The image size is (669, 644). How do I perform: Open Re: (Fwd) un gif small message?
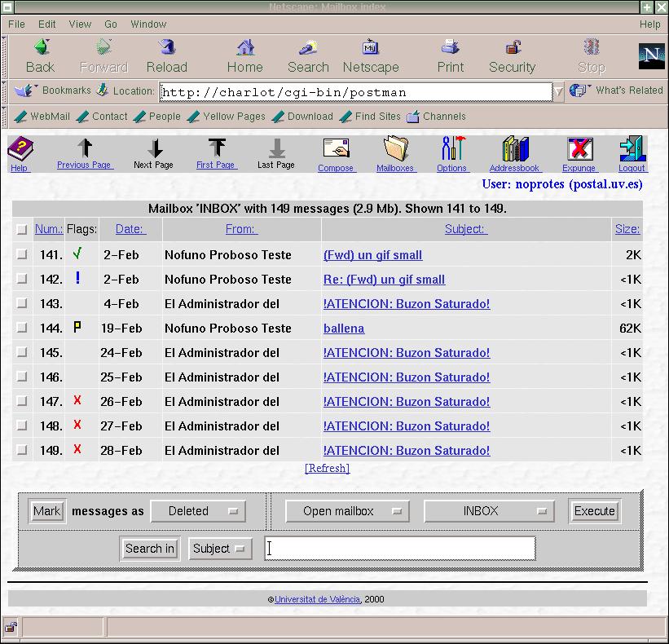click(384, 280)
